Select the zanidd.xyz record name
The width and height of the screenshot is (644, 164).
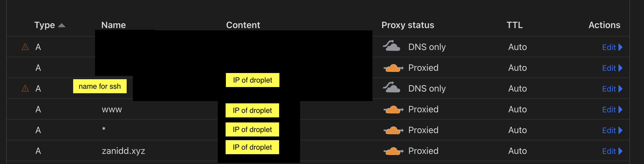123,151
